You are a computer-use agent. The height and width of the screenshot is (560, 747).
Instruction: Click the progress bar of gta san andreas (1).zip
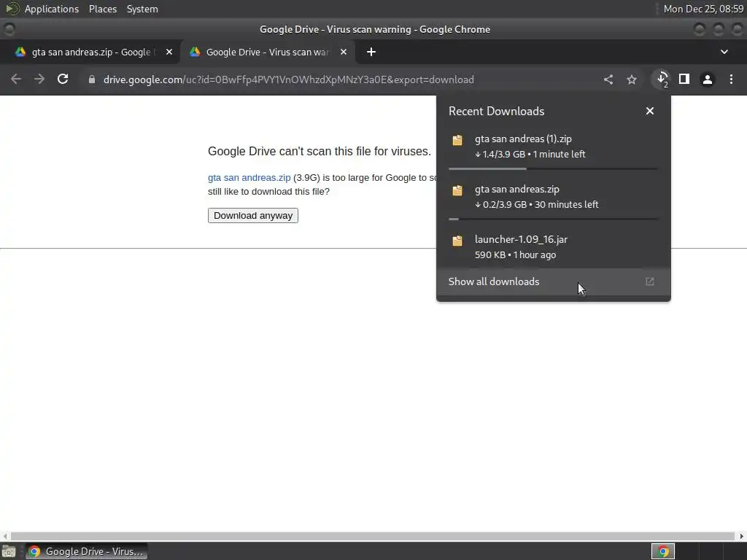tap(554, 168)
